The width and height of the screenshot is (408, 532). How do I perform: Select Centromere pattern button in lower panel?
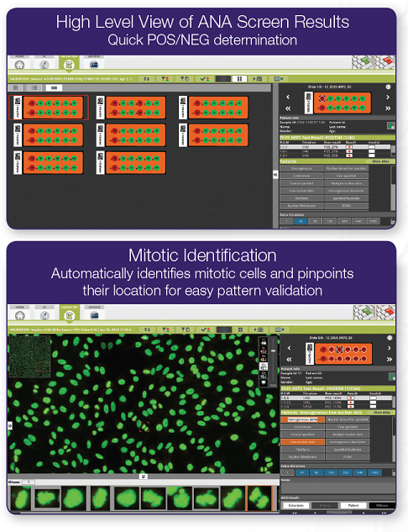(302, 427)
